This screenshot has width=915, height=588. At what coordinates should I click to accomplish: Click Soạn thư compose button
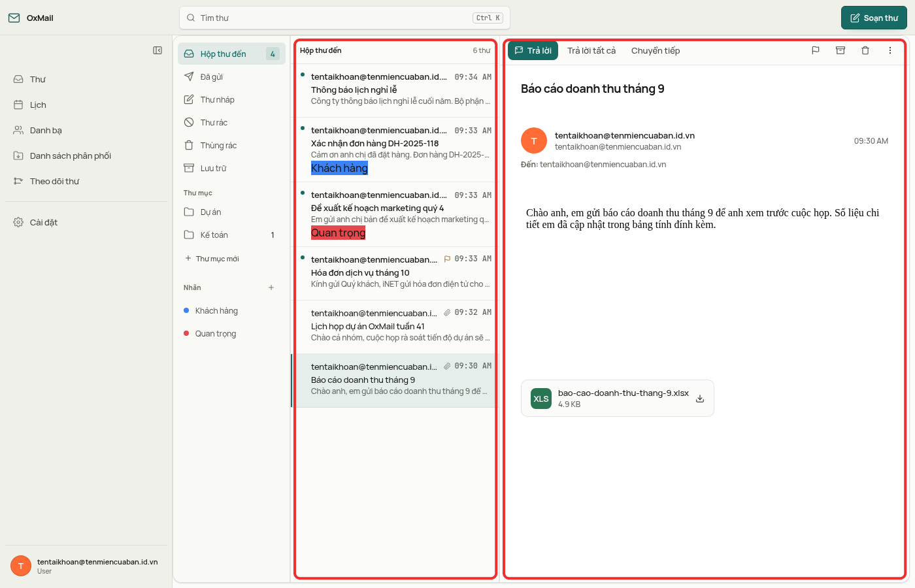[x=874, y=18]
